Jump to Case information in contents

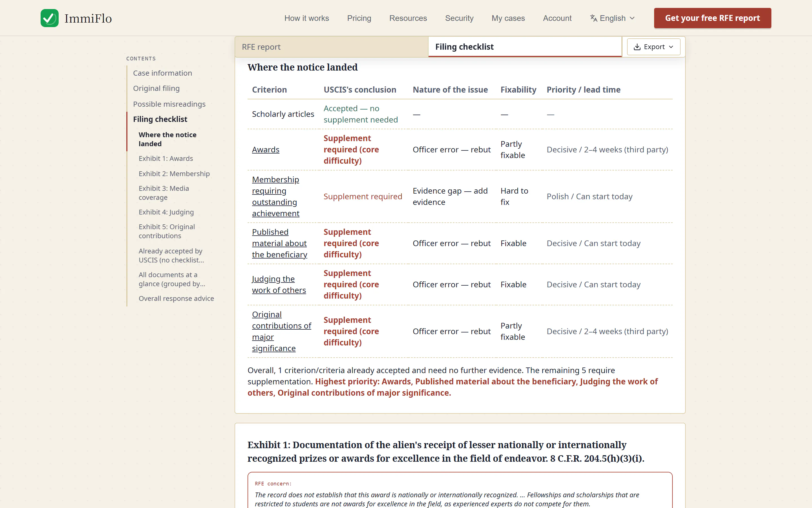coord(162,73)
